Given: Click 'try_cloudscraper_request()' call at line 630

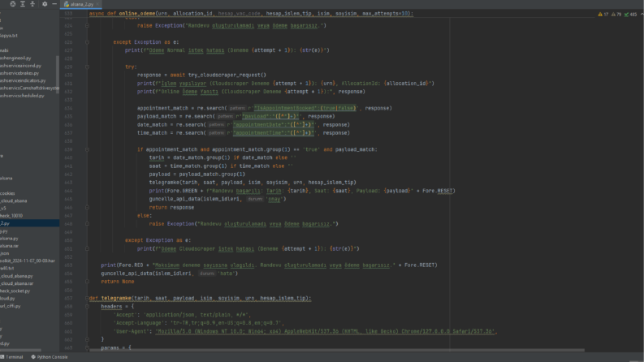Looking at the screenshot, I should click(227, 75).
